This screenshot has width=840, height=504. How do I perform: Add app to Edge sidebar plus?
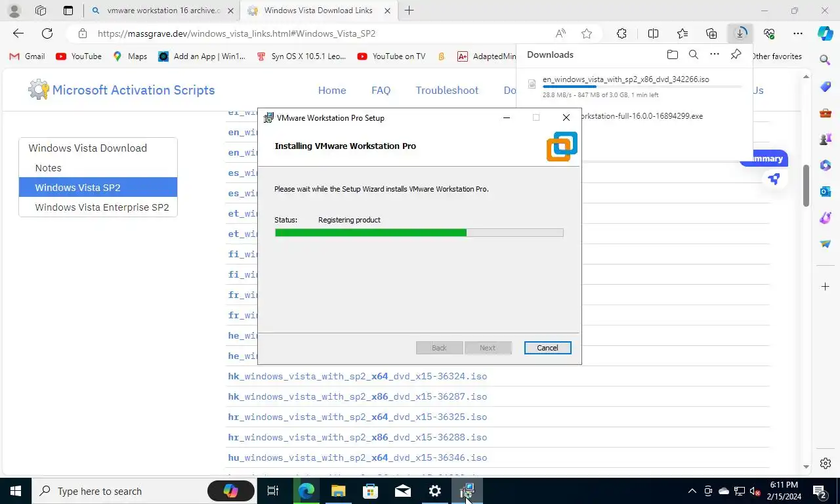tap(826, 287)
